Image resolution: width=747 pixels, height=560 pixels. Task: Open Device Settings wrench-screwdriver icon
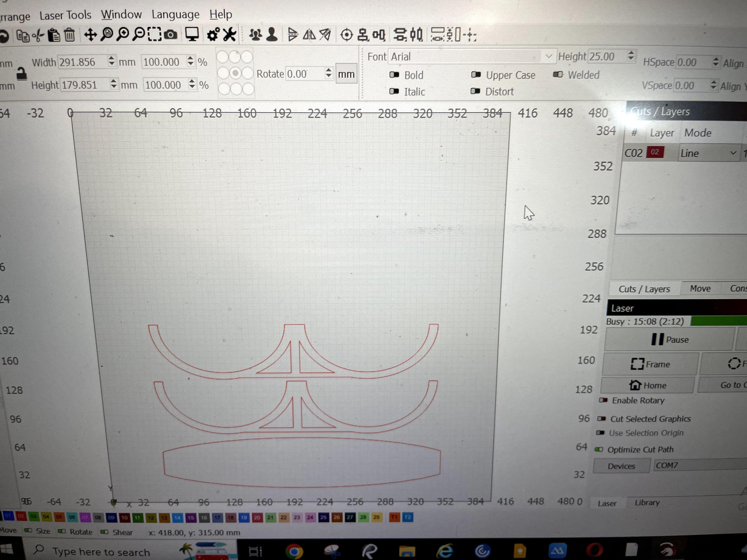coord(230,35)
